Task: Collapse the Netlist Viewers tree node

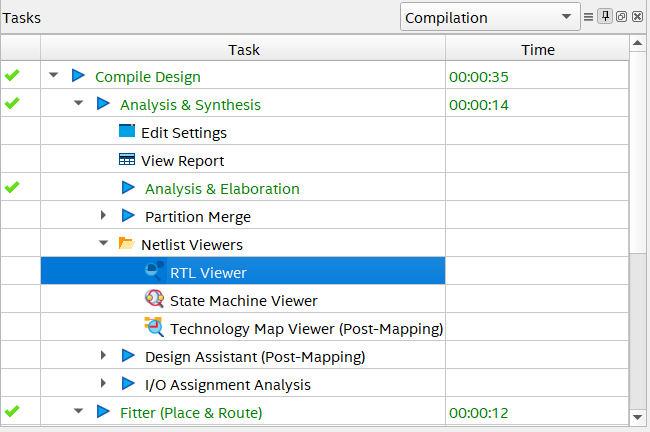Action: coord(103,244)
